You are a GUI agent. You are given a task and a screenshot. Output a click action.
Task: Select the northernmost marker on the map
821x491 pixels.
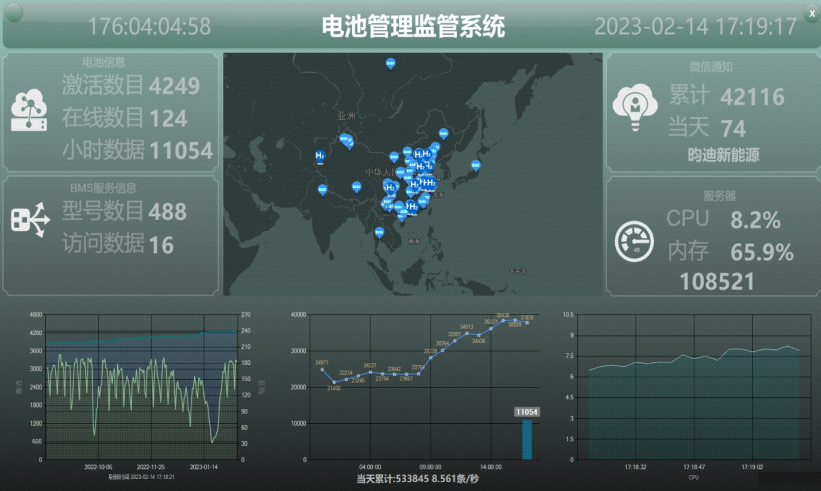(390, 64)
